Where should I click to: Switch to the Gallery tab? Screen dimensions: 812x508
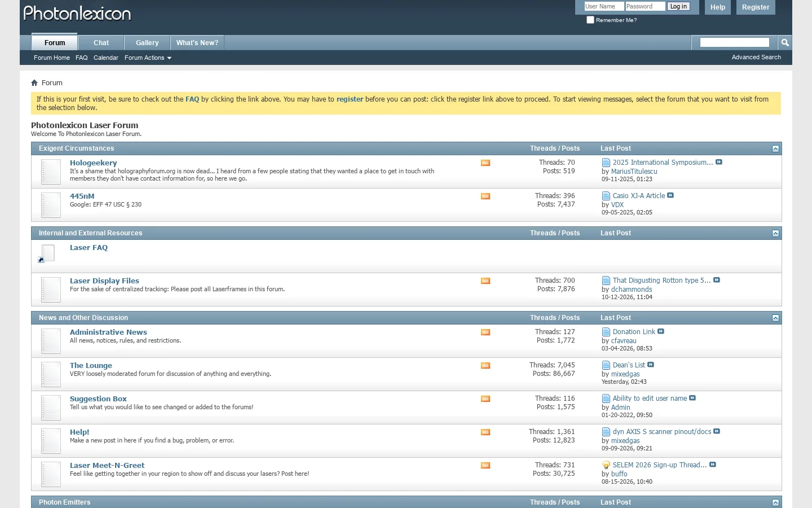tap(147, 43)
